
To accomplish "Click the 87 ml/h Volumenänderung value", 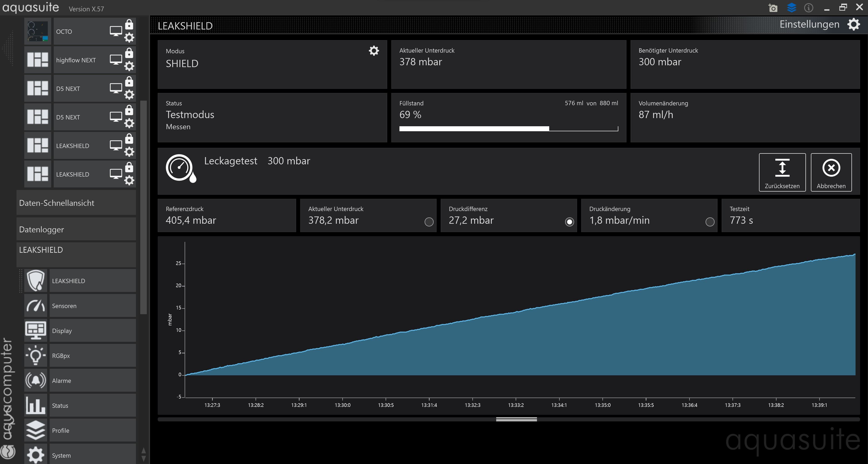I will point(656,115).
